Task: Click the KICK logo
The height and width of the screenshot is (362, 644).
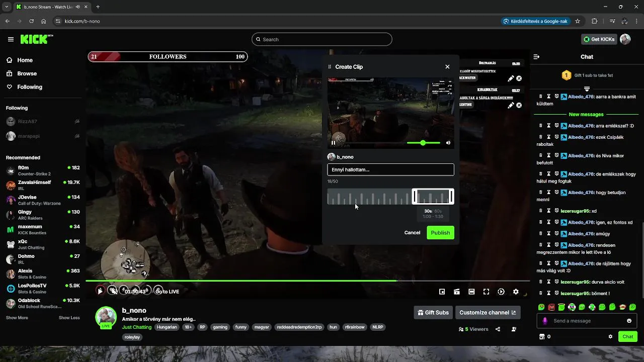Action: (x=36, y=39)
